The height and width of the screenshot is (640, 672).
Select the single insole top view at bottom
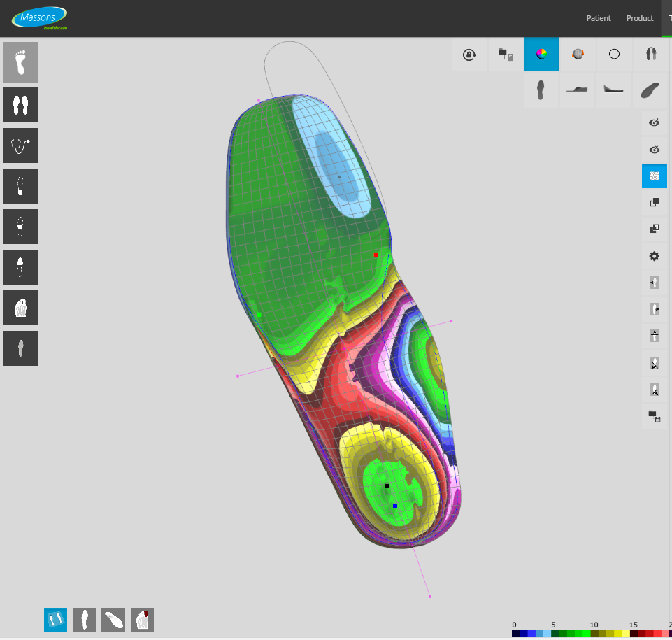[85, 620]
